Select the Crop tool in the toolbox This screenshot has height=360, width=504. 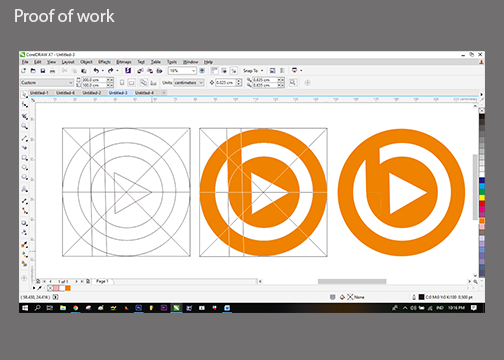click(x=24, y=116)
